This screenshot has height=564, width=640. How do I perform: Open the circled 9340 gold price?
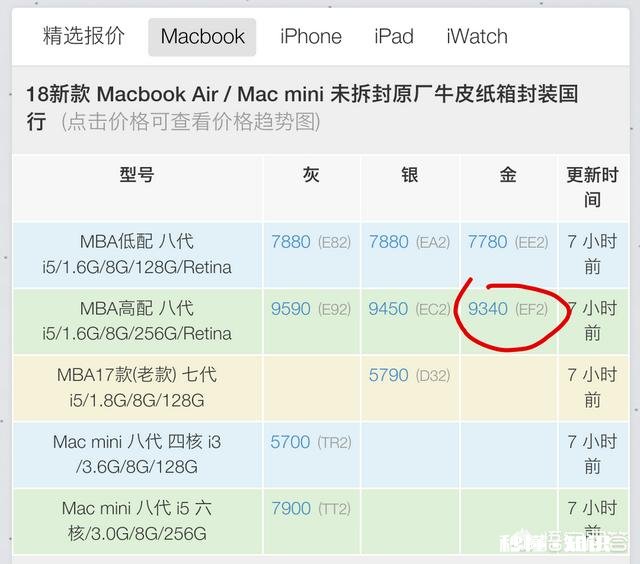pos(488,309)
